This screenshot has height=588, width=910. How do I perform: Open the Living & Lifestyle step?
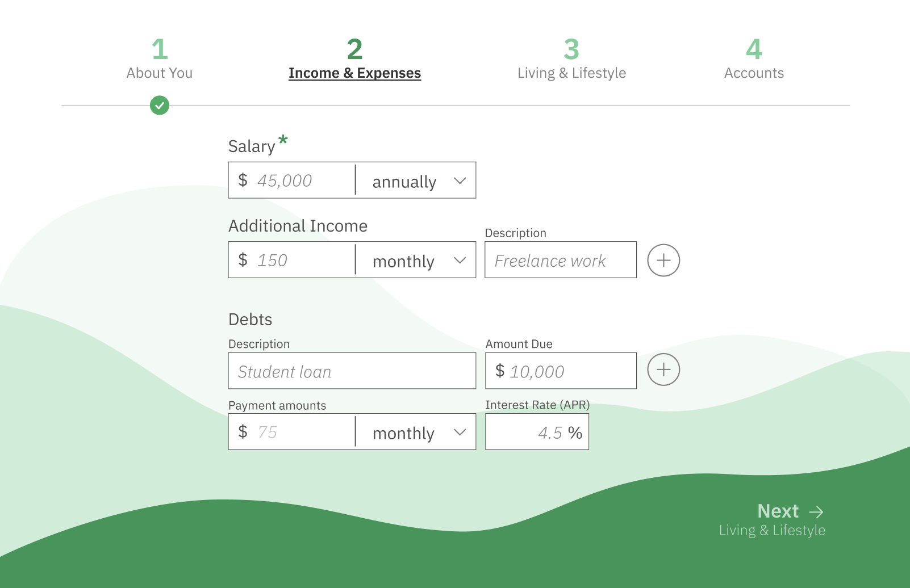pos(571,73)
